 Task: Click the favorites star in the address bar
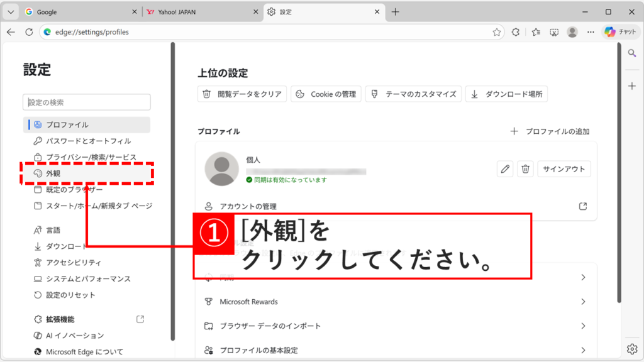click(498, 31)
